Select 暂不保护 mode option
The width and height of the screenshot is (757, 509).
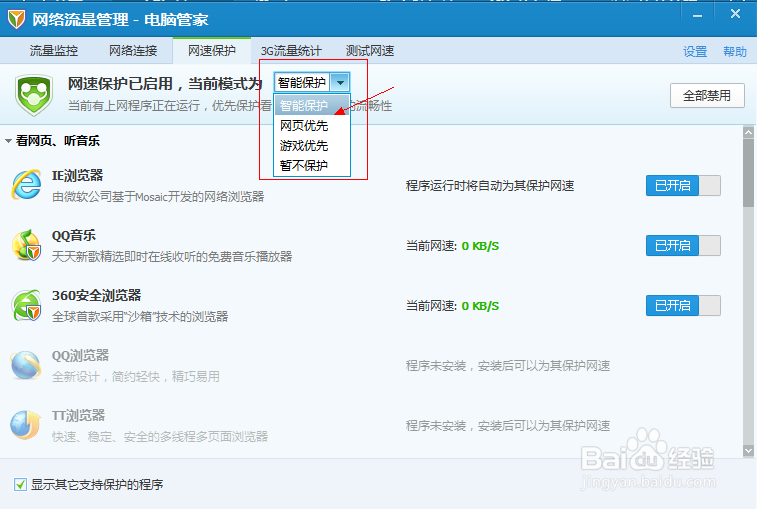click(x=312, y=165)
